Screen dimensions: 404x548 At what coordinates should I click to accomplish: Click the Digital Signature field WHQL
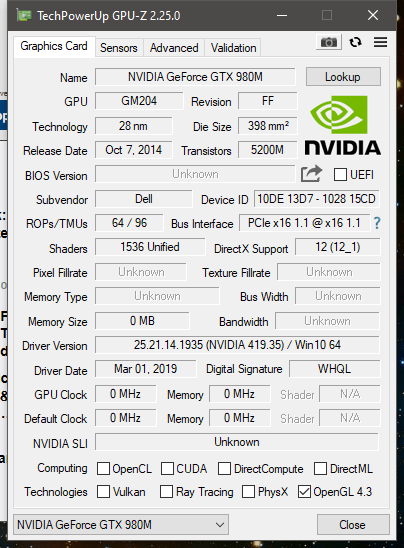tap(334, 369)
